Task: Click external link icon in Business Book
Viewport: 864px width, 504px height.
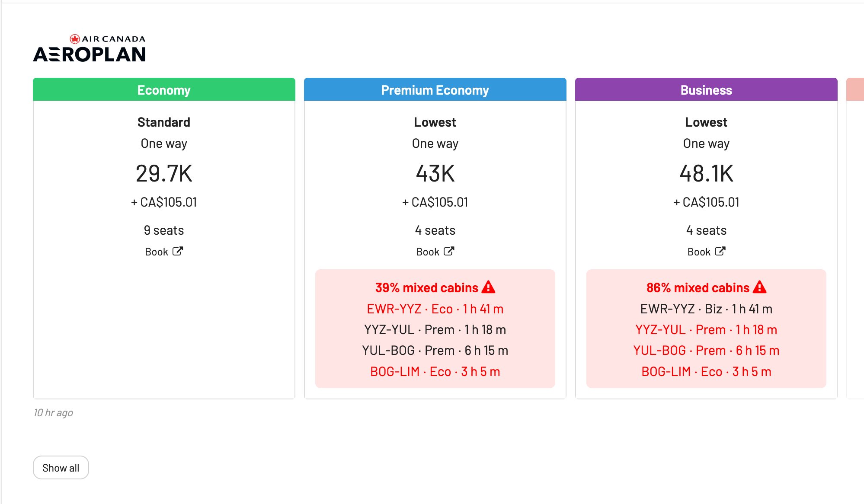Action: pyautogui.click(x=720, y=251)
